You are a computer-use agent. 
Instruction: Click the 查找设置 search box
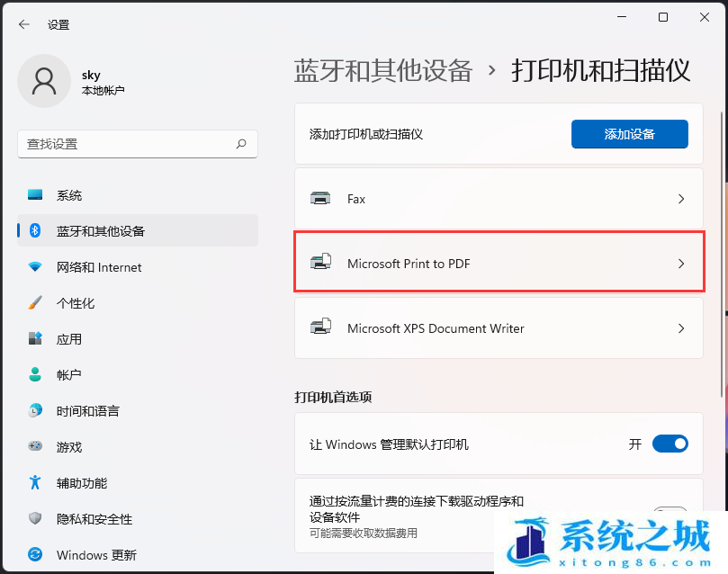pyautogui.click(x=138, y=144)
